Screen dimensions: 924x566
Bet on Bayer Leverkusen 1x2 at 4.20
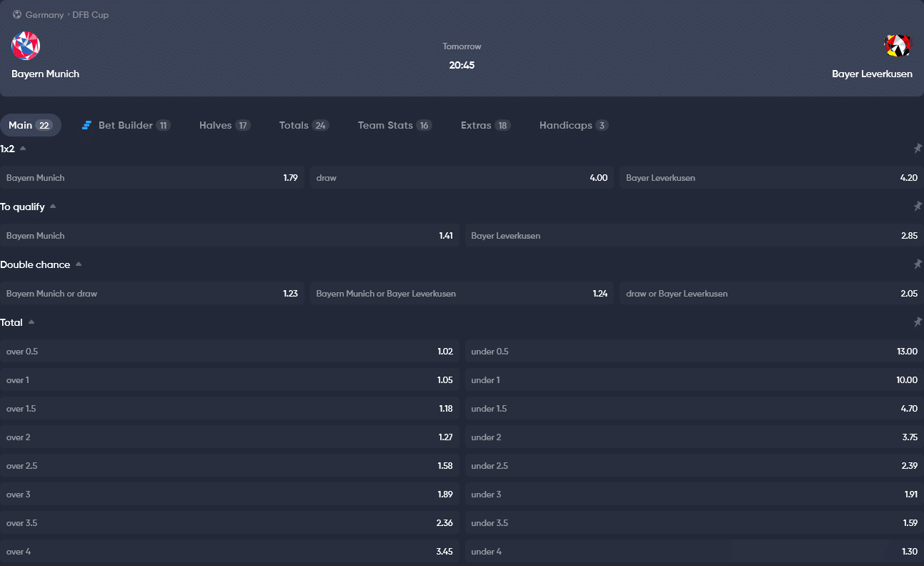pos(772,177)
